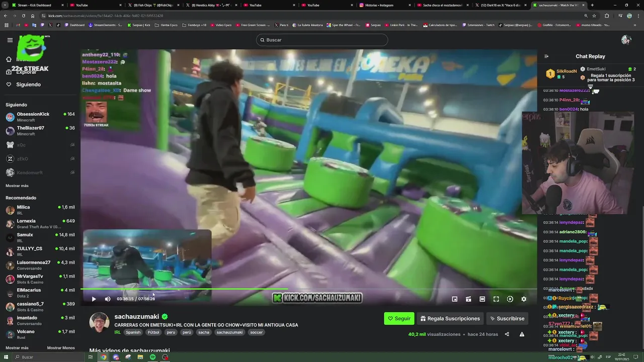Open the video player settings gear
The image size is (644, 362).
pyautogui.click(x=524, y=299)
